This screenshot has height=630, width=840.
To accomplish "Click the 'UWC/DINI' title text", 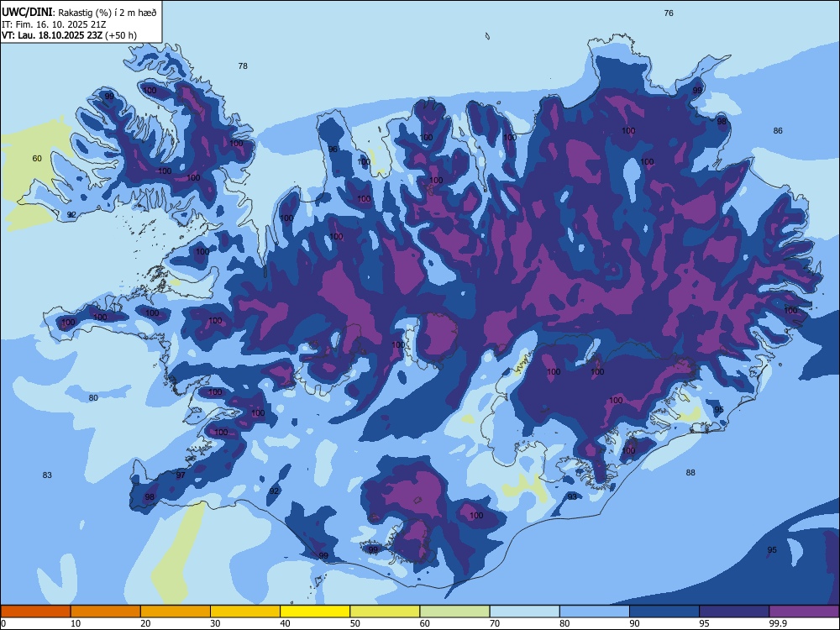I will click(27, 12).
